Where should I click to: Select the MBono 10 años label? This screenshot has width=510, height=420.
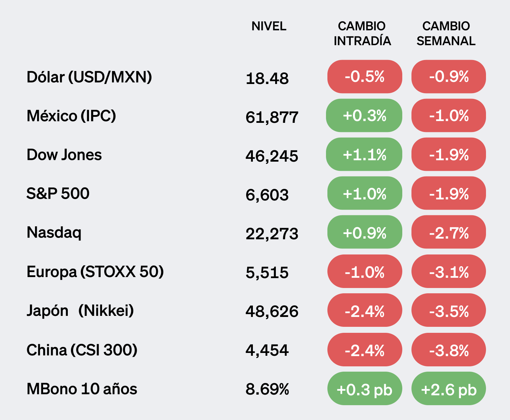pos(82,389)
